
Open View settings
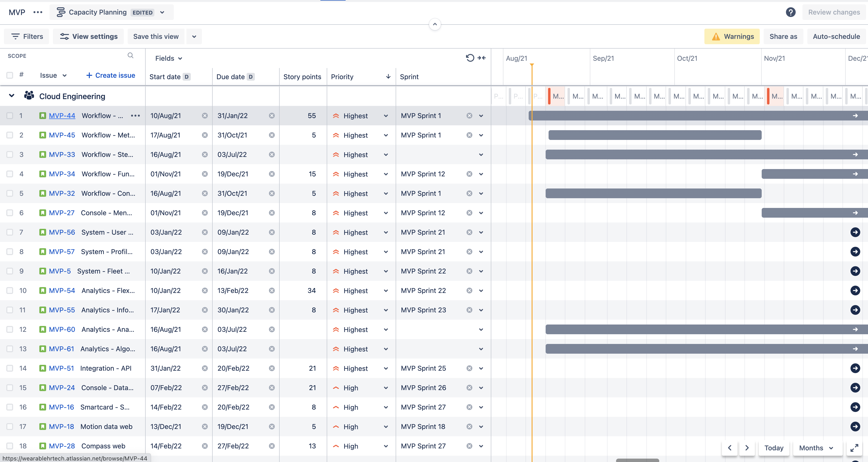coord(88,36)
